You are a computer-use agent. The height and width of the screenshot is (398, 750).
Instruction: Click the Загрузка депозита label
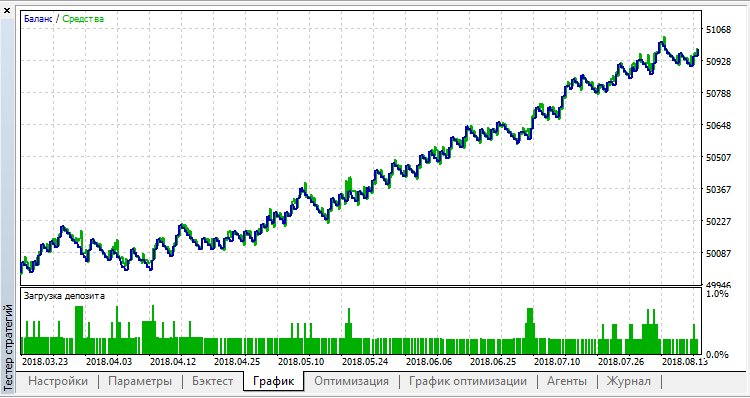point(64,296)
